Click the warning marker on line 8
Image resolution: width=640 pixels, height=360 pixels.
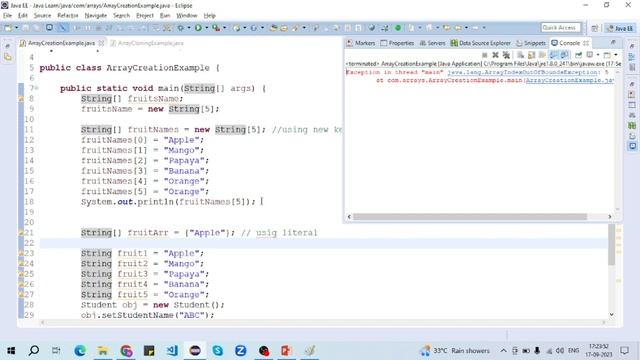[21, 98]
